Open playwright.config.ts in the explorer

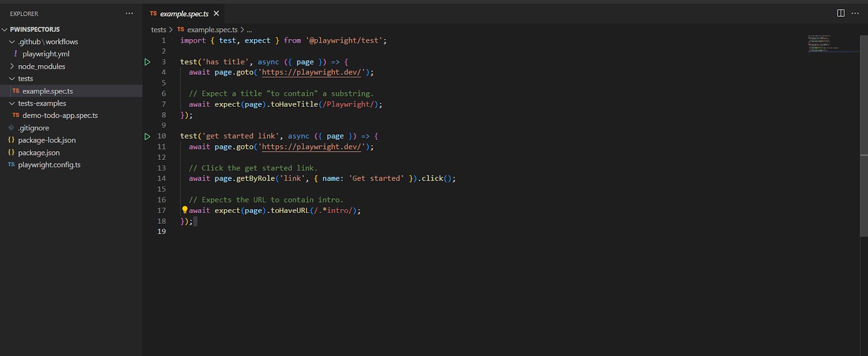point(49,165)
